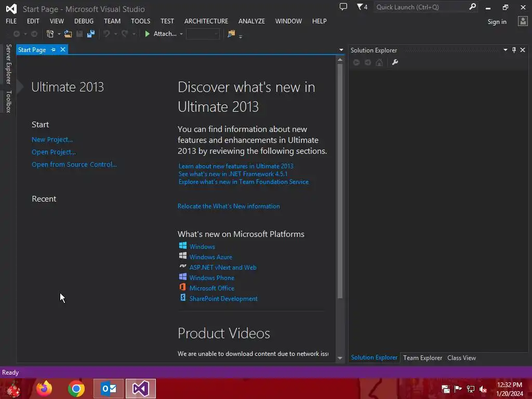Select the Solution Explorer bottom tab

coord(374,357)
